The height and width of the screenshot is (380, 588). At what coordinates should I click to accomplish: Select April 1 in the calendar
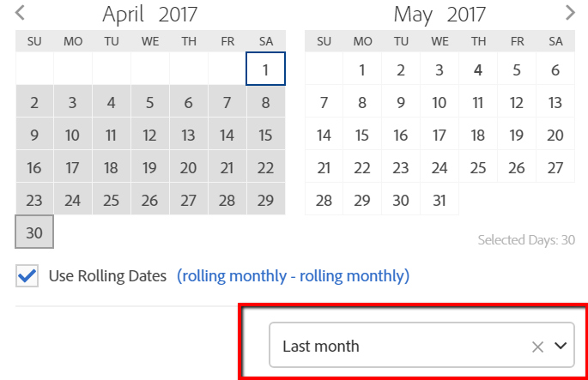tap(266, 70)
